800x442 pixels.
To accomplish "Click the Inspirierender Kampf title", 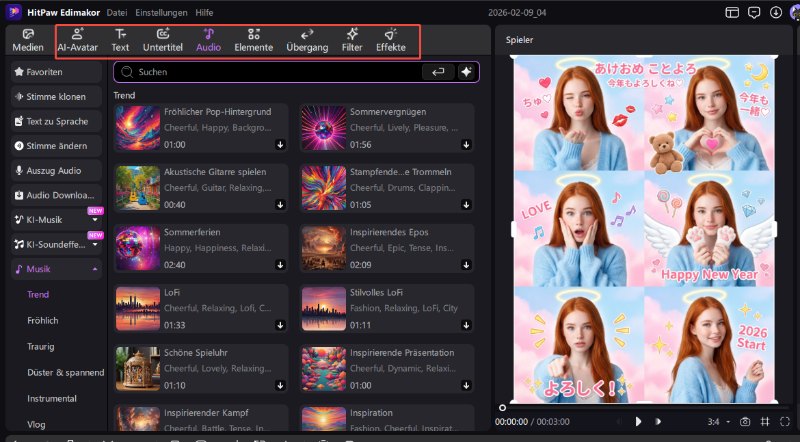I will coord(207,413).
